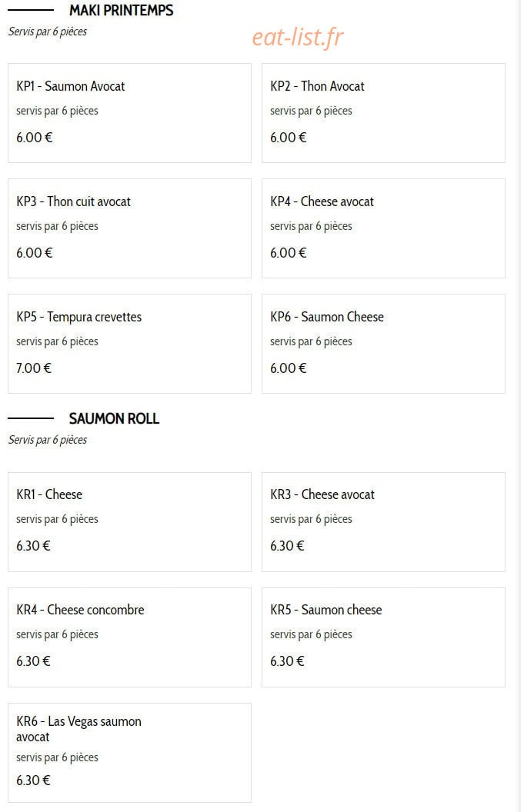
Task: Click the MAKI PRINTEMPS section heading
Action: (122, 10)
